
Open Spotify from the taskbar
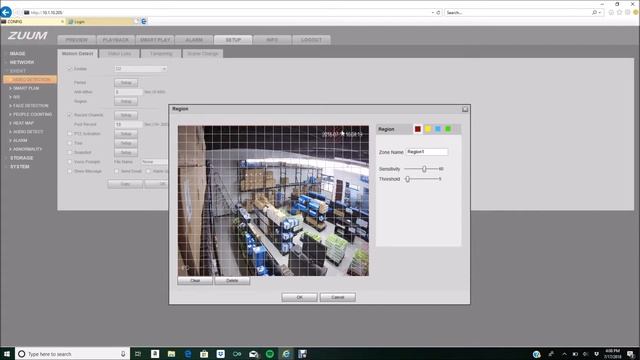tap(270, 354)
